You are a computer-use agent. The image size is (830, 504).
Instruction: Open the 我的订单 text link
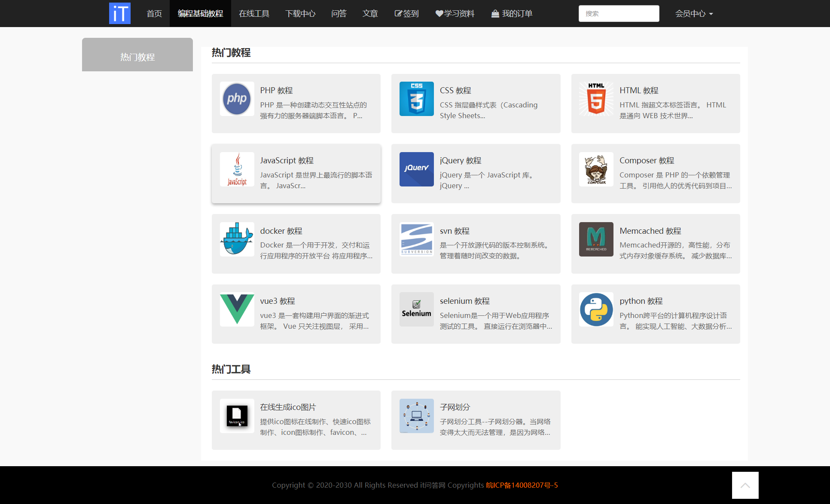click(x=517, y=14)
